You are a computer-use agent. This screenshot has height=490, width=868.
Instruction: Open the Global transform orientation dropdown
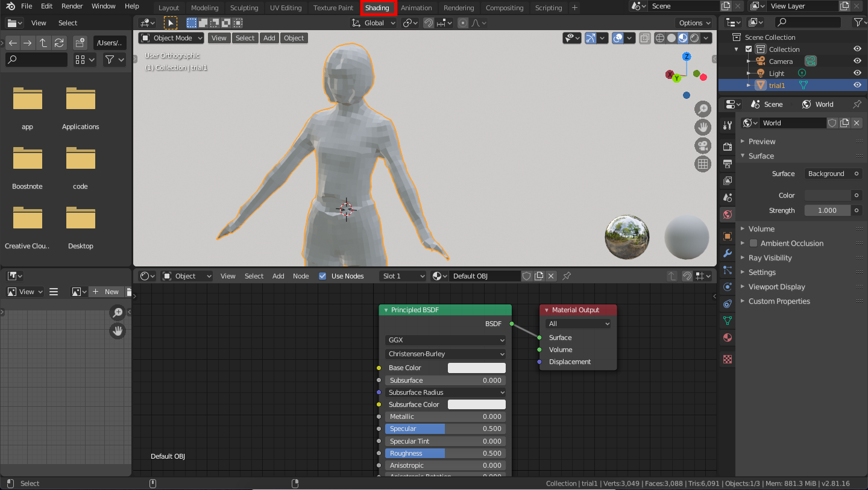pyautogui.click(x=374, y=23)
